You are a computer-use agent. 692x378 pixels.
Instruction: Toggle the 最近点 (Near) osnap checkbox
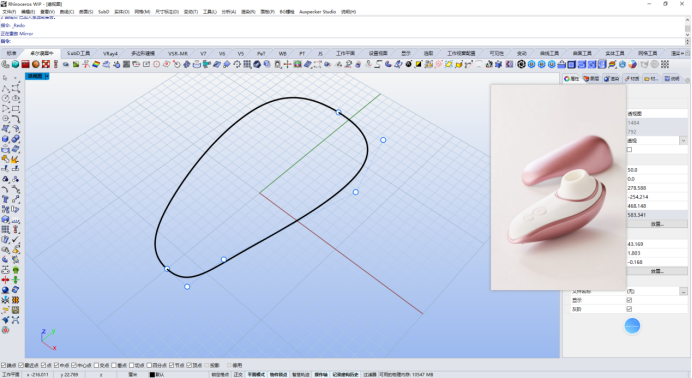(x=21, y=365)
